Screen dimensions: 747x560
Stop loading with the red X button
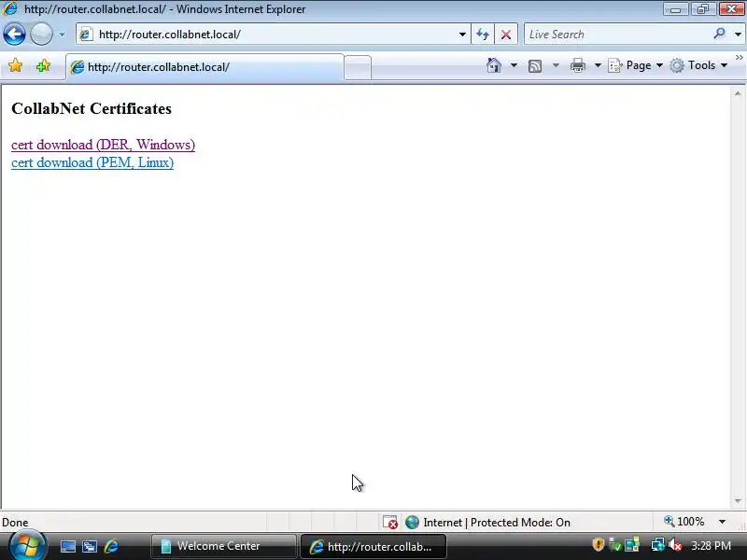click(x=506, y=35)
